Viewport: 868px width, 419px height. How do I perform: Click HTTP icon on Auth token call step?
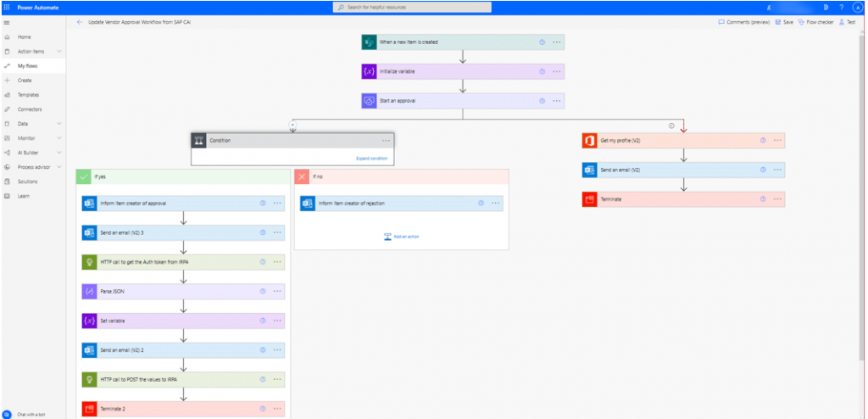(x=90, y=262)
